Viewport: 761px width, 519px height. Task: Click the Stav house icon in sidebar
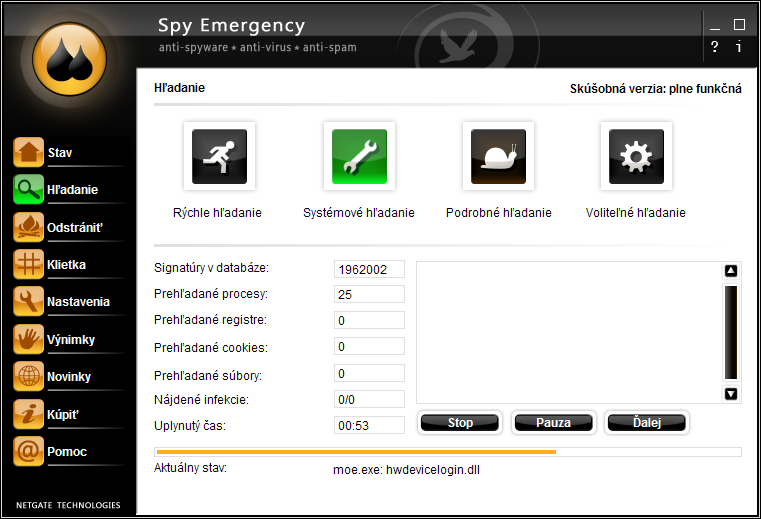tap(29, 153)
